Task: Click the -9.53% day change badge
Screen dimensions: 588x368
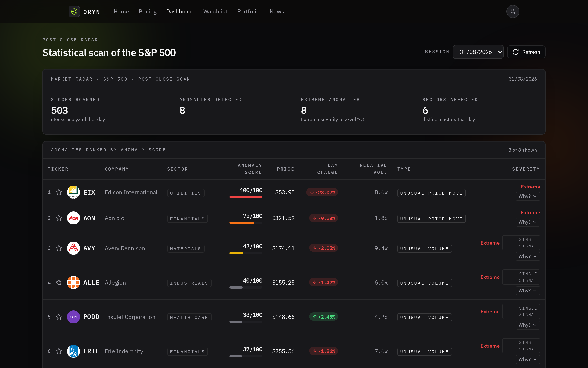Action: tap(324, 218)
